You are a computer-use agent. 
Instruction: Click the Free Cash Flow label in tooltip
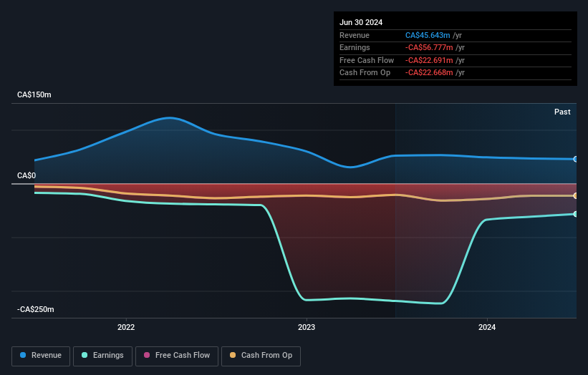(367, 60)
